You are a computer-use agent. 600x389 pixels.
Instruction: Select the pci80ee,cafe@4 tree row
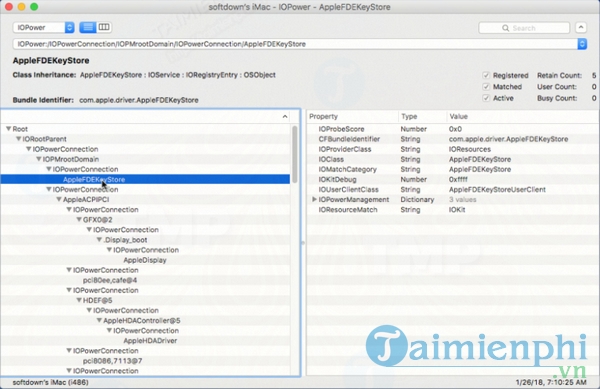(145, 280)
